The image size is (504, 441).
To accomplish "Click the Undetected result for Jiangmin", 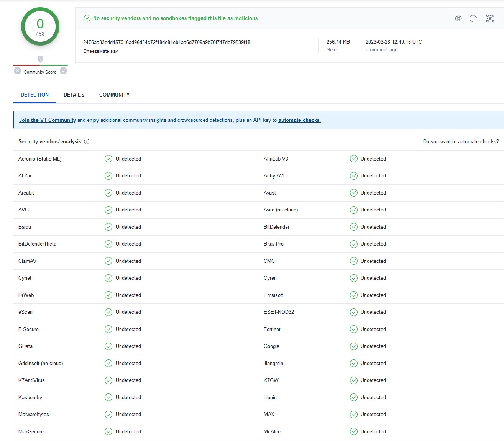I will 373,363.
